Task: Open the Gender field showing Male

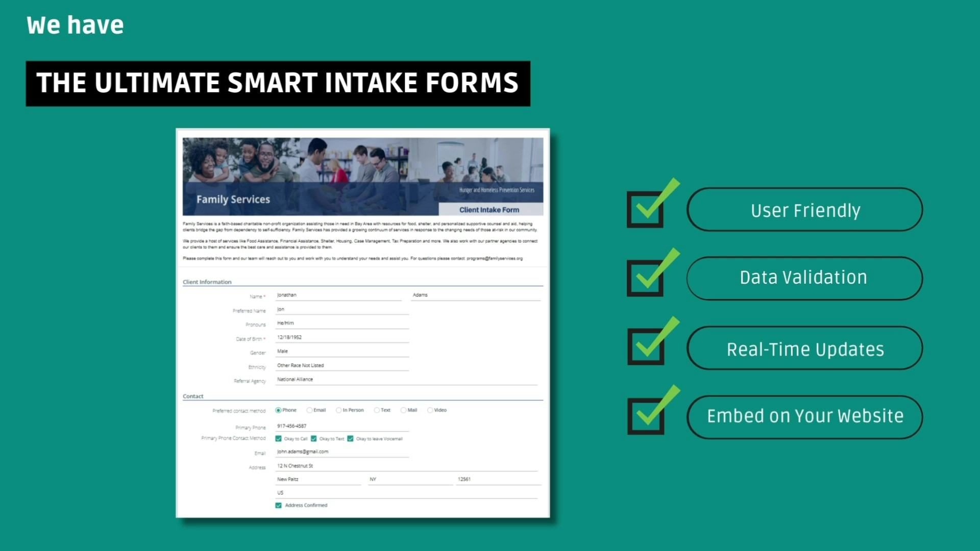Action: click(342, 352)
